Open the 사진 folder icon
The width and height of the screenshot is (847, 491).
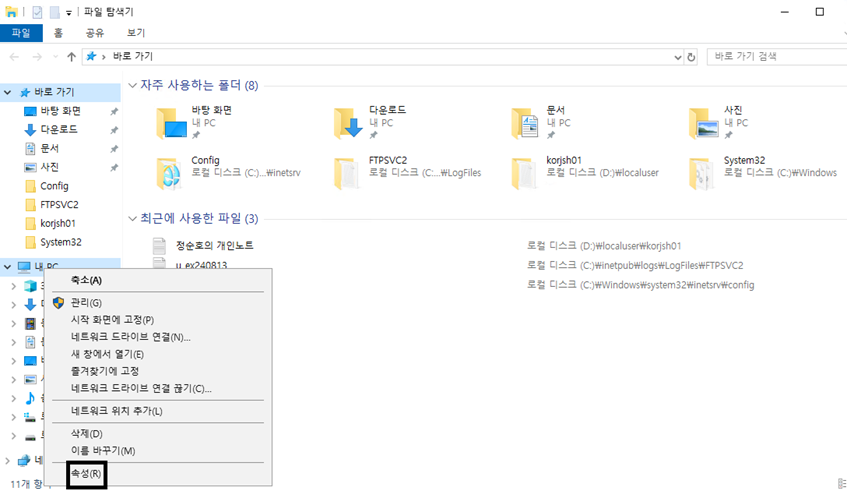(x=704, y=122)
